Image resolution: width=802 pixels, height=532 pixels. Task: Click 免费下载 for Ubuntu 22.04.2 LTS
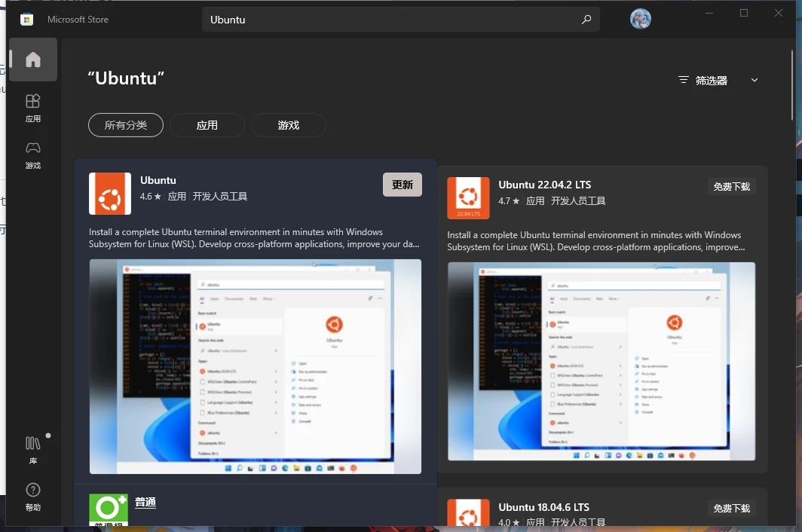point(731,186)
